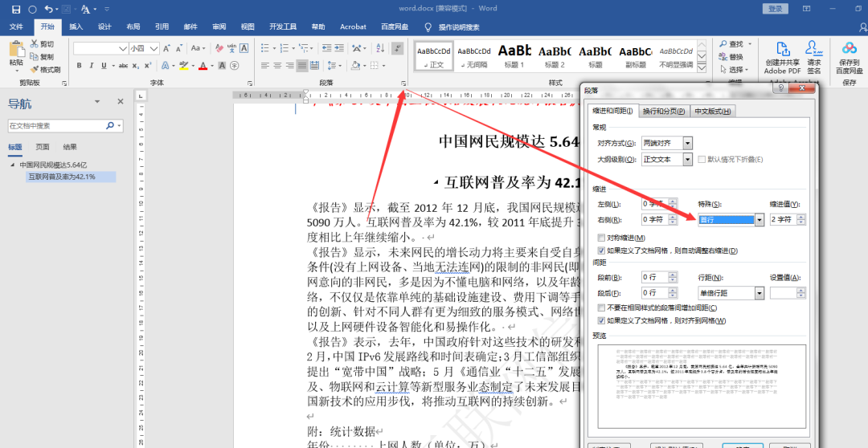Apply strikethrough (abc) formatting
Screen dimensions: 868x448
pyautogui.click(x=123, y=66)
